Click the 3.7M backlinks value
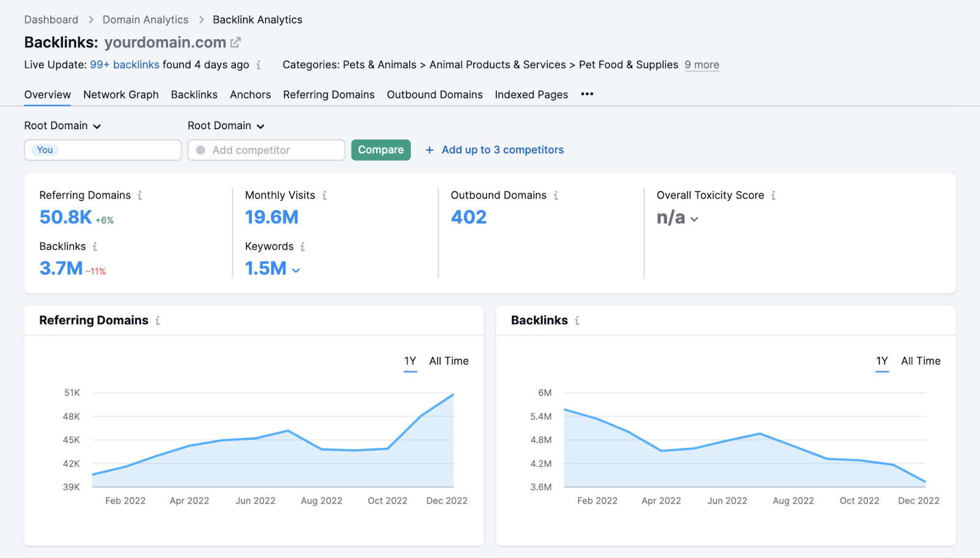The width and height of the screenshot is (980, 558). [x=61, y=268]
